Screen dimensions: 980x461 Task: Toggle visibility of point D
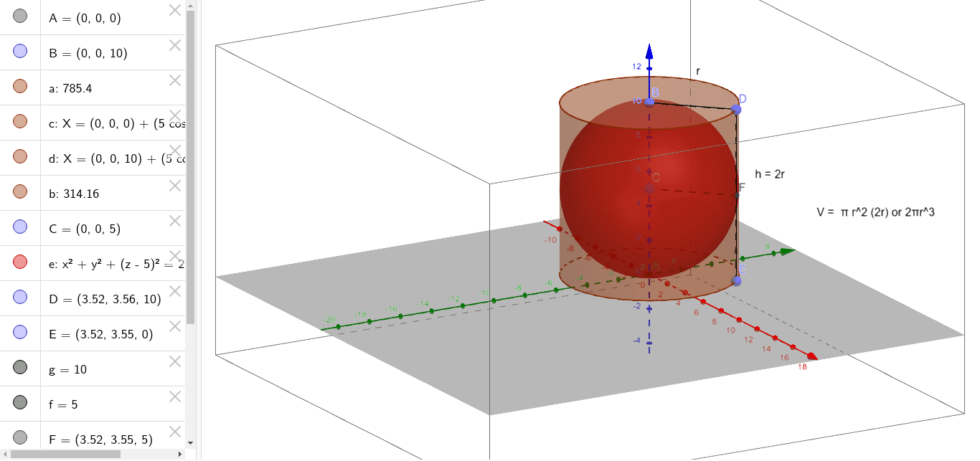tap(19, 296)
